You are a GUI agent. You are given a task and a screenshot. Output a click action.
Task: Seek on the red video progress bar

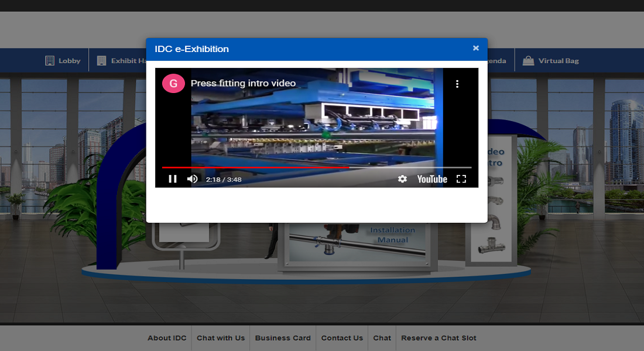pyautogui.click(x=317, y=167)
